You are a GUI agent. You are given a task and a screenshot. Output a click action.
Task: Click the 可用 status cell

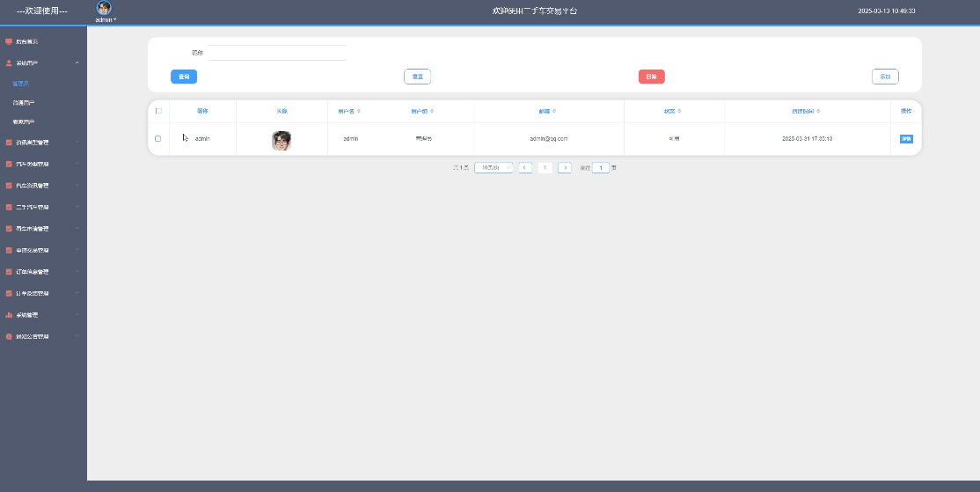pos(674,139)
